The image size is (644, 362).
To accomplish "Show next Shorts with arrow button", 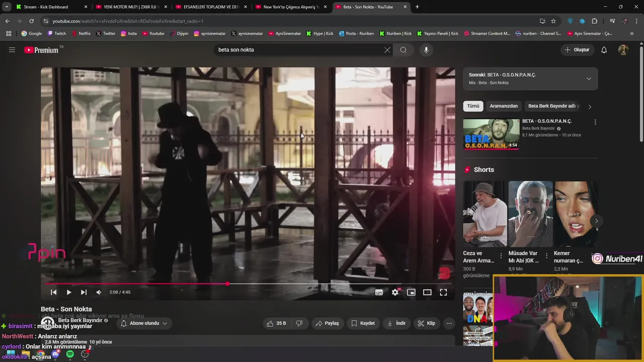I will tap(596, 221).
